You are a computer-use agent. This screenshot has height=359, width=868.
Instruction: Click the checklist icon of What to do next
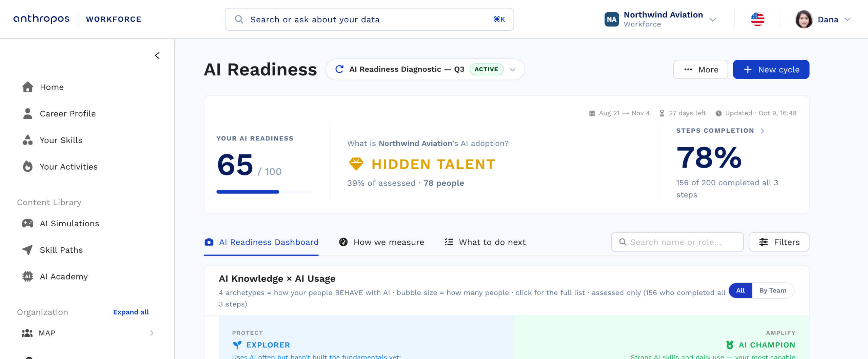[x=449, y=242]
